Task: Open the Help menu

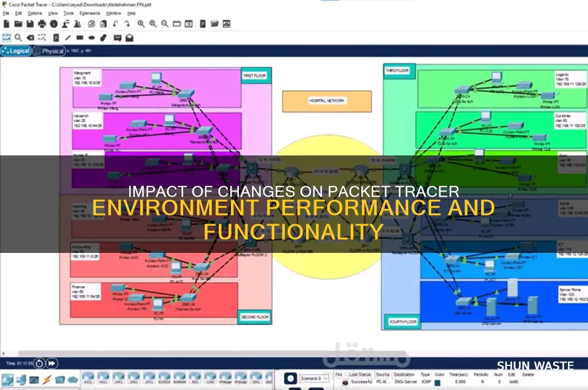Action: [131, 13]
